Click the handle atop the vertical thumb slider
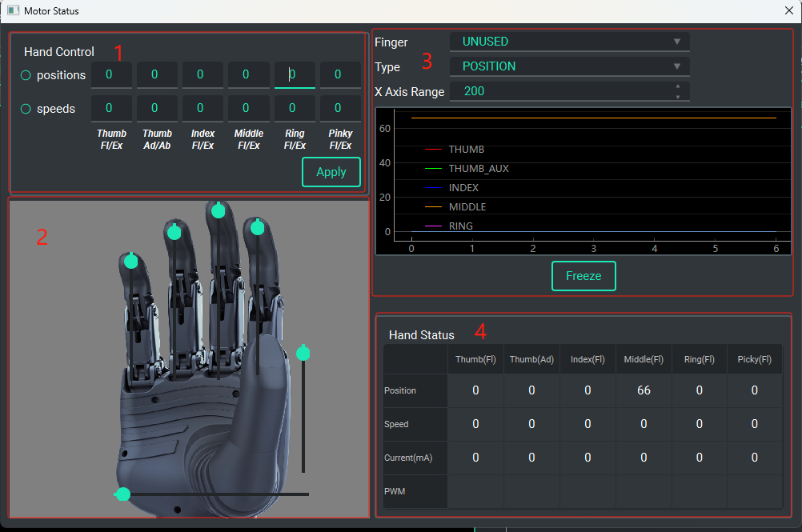Image resolution: width=802 pixels, height=532 pixels. (303, 353)
